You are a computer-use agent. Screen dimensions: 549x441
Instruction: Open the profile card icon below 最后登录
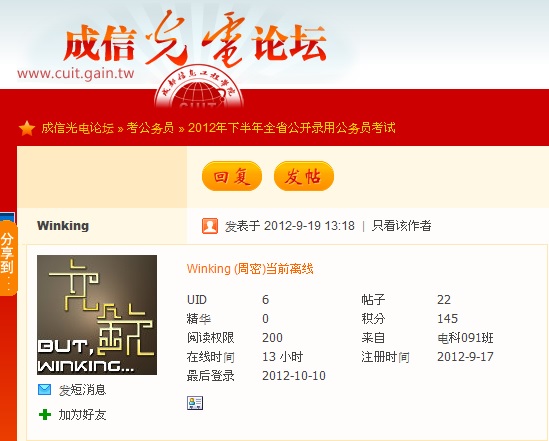click(x=195, y=403)
